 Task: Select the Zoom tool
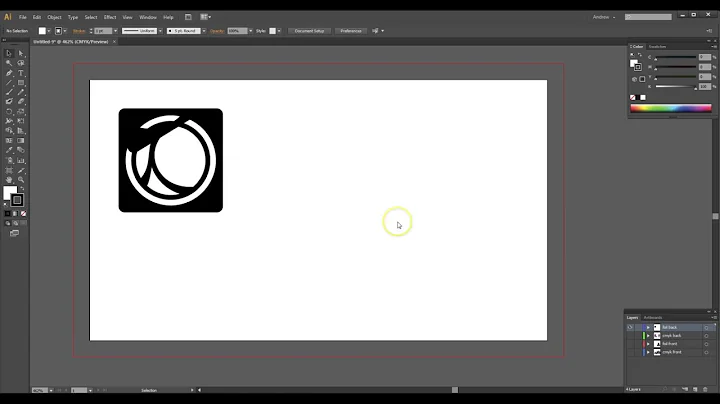pos(21,180)
